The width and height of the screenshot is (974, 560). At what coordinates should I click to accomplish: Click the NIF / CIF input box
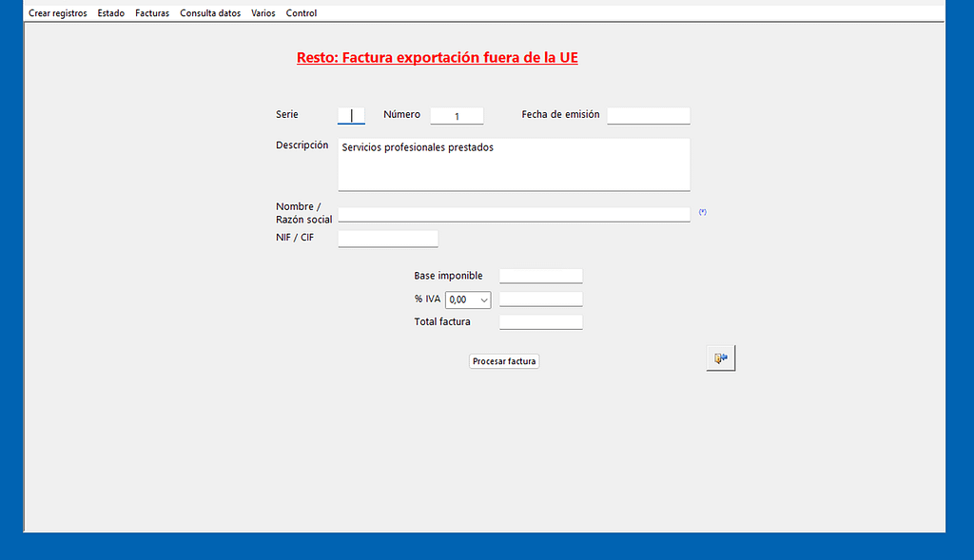(x=388, y=239)
